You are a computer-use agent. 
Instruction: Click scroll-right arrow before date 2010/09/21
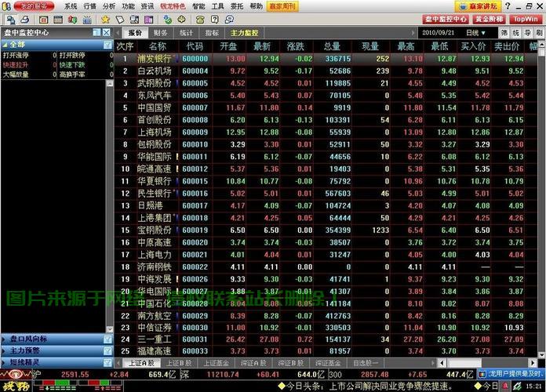point(413,33)
